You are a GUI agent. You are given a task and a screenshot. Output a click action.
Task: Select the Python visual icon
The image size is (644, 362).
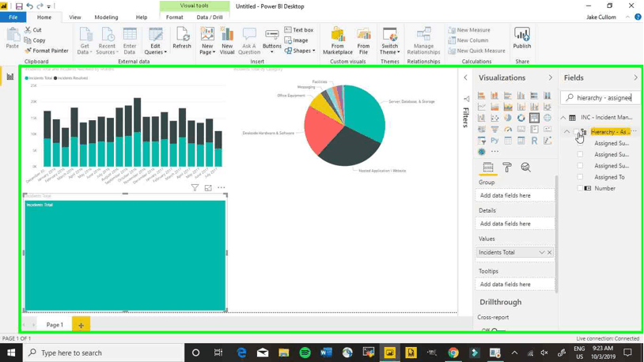tap(494, 141)
